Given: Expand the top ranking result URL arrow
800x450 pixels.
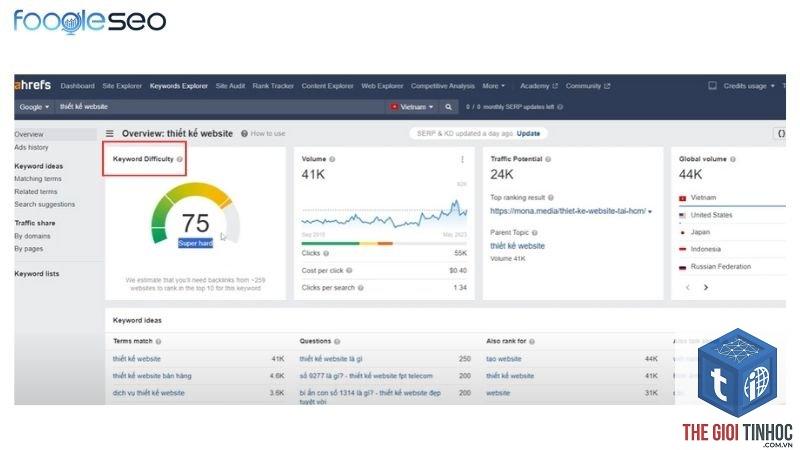Looking at the screenshot, I should click(x=650, y=212).
